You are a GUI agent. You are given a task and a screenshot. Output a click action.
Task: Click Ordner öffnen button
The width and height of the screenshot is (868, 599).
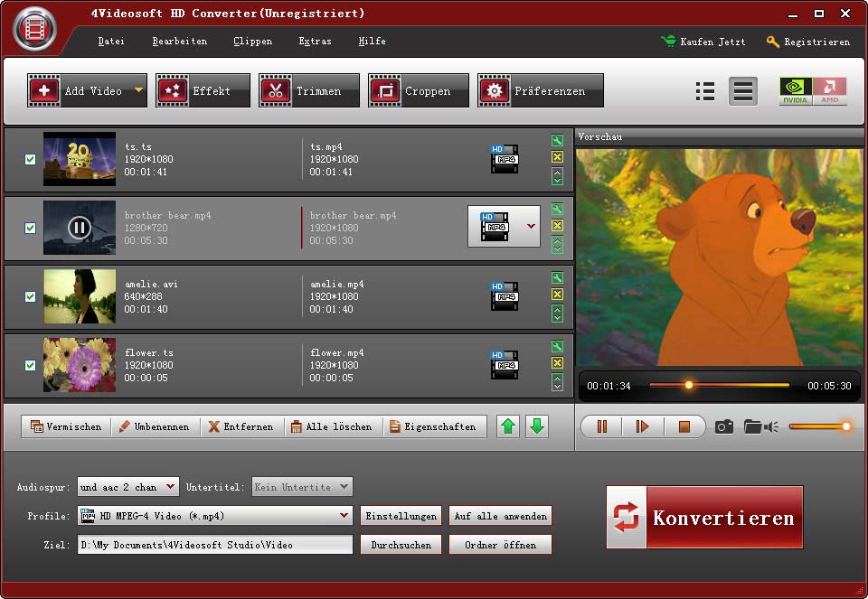[x=500, y=545]
